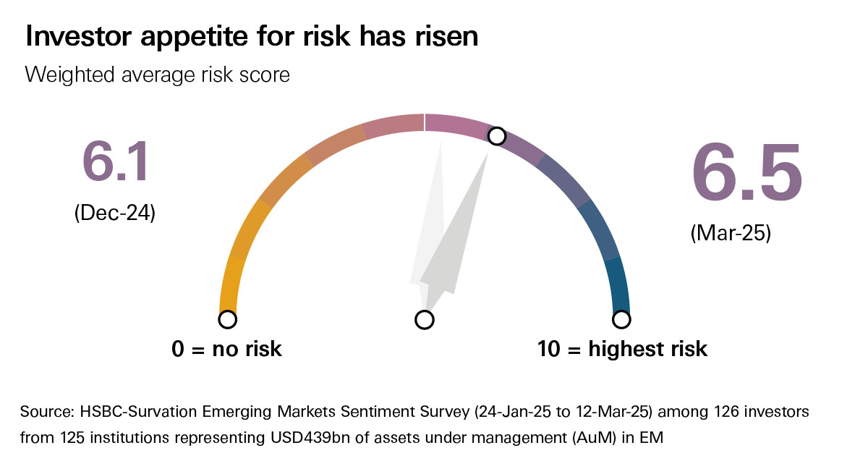Image resolution: width=868 pixels, height=456 pixels.
Task: Click the "Weighted average risk score" subtitle
Action: 158,75
